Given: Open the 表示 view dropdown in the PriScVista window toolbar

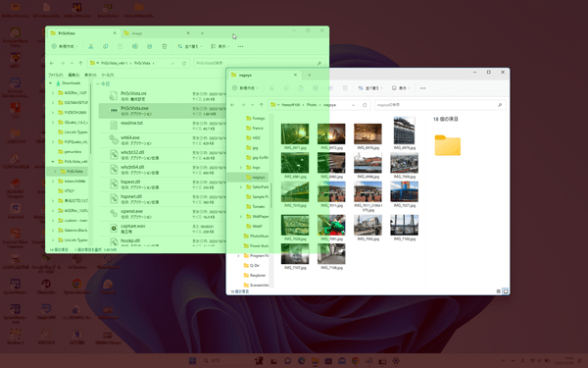Looking at the screenshot, I should [220, 46].
